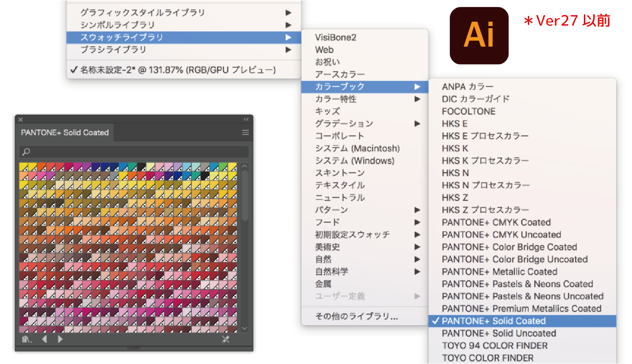Select PANTONE+ Metallic Coated
The height and width of the screenshot is (364, 632).
pos(522,272)
